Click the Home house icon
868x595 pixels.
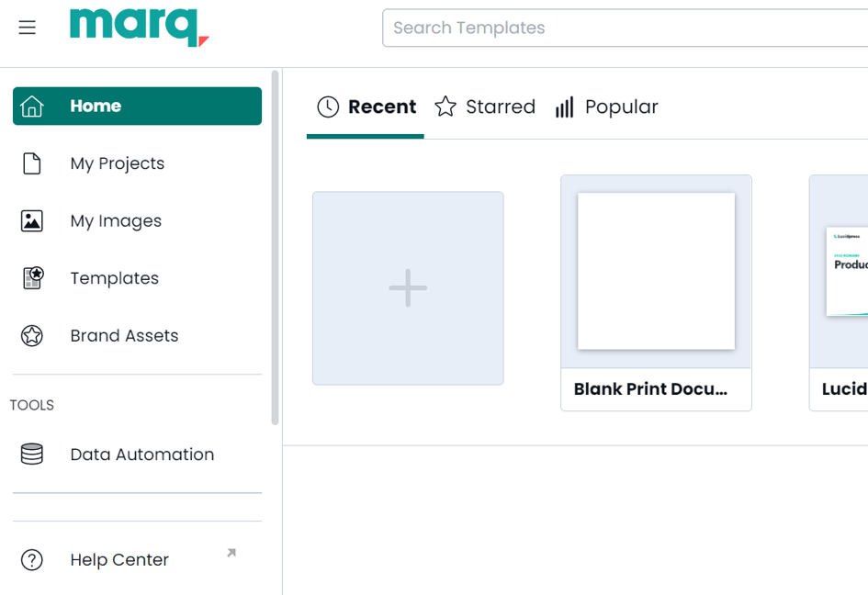(x=32, y=107)
